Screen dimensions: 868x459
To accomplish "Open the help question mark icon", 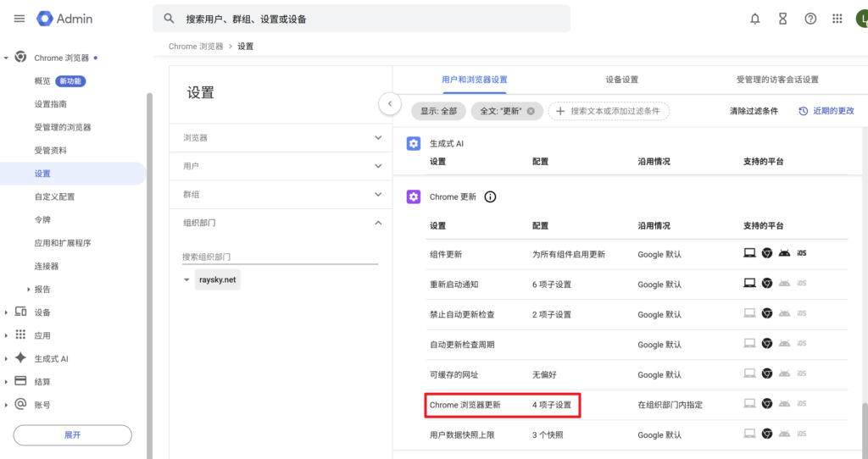I will (810, 19).
